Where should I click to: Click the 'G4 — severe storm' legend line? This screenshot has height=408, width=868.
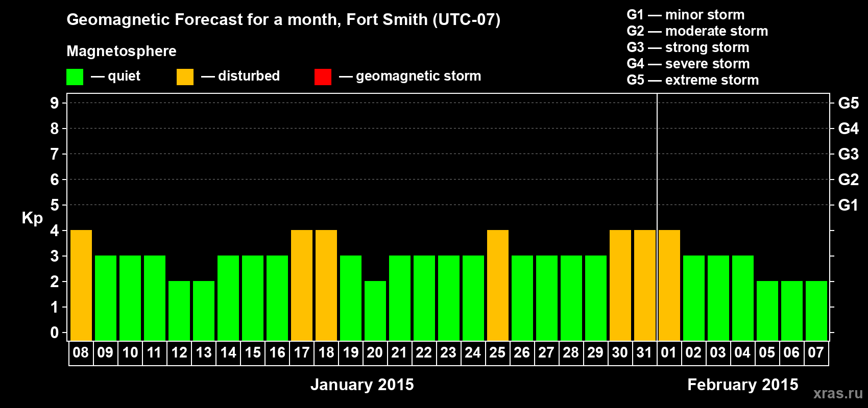click(688, 64)
